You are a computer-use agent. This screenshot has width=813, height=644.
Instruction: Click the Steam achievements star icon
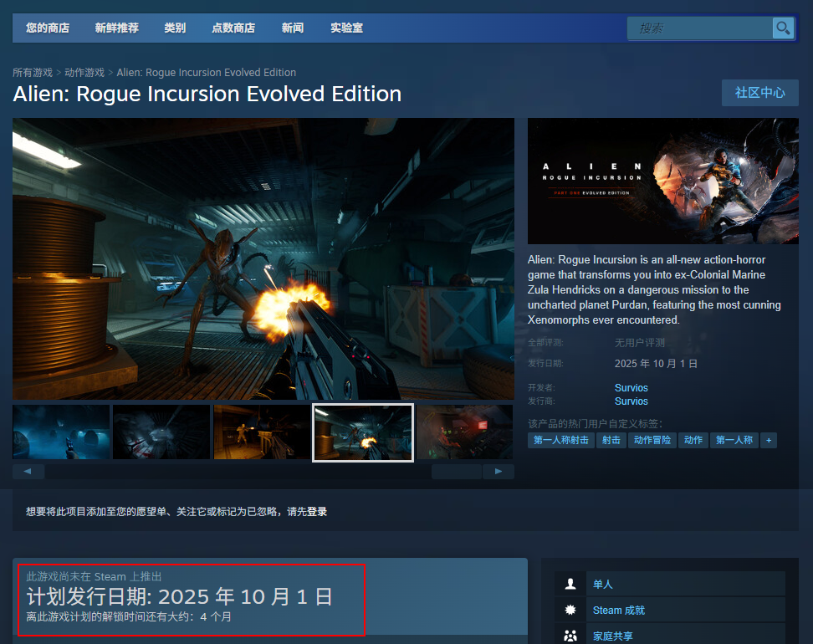[570, 610]
